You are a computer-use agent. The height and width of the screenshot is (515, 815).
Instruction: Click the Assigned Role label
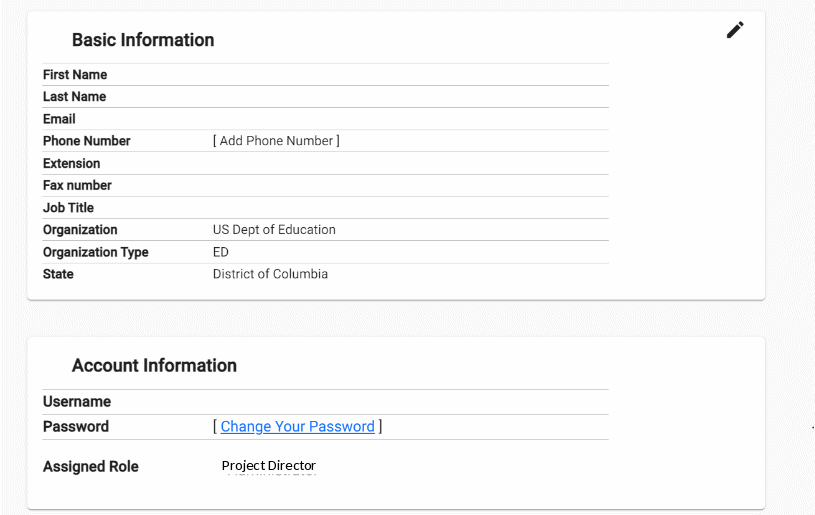click(x=91, y=467)
